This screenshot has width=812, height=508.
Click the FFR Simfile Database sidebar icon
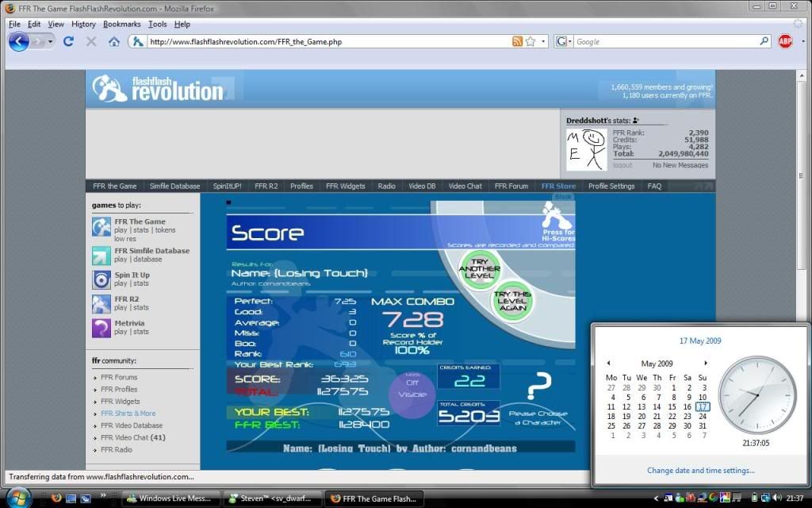pos(101,255)
